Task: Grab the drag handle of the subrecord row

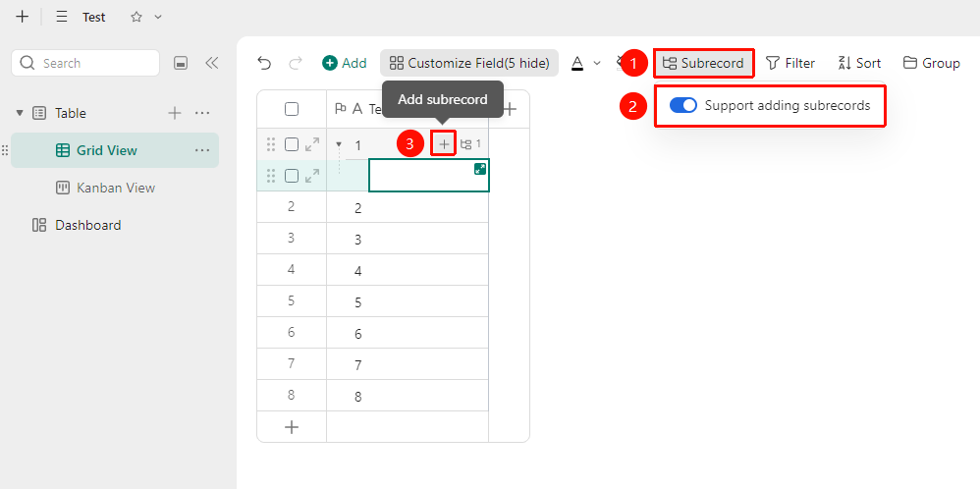Action: 271,177
